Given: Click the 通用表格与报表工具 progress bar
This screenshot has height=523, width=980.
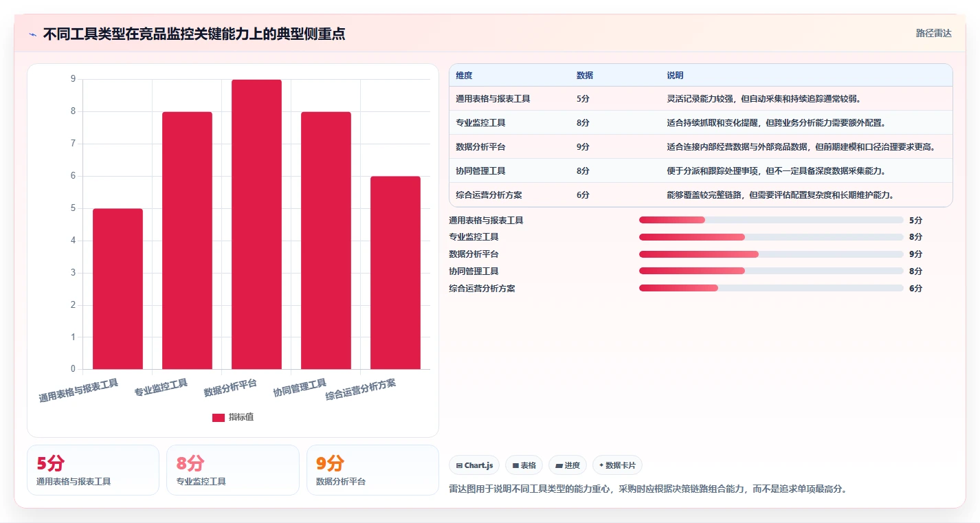Looking at the screenshot, I should click(771, 220).
